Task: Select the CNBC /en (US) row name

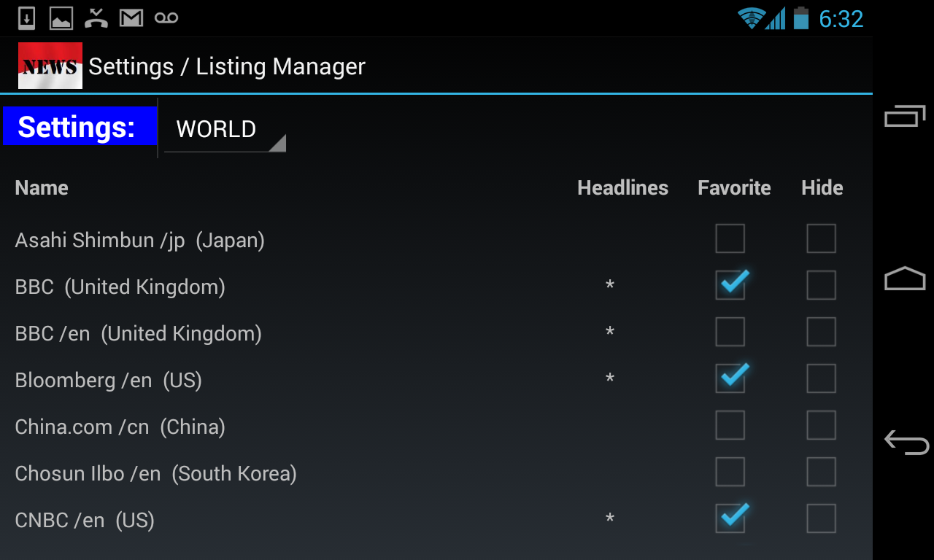Action: (85, 521)
